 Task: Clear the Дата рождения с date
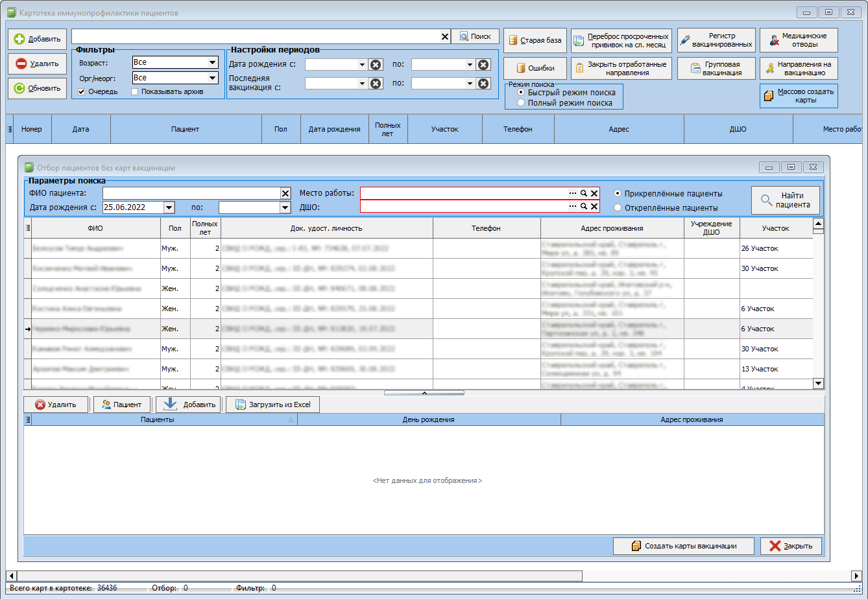tap(376, 64)
